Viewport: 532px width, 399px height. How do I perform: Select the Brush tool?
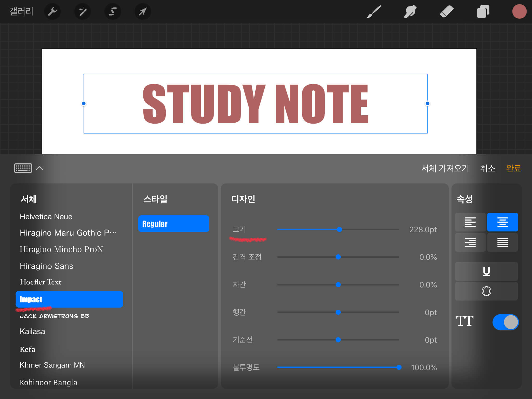(x=374, y=11)
